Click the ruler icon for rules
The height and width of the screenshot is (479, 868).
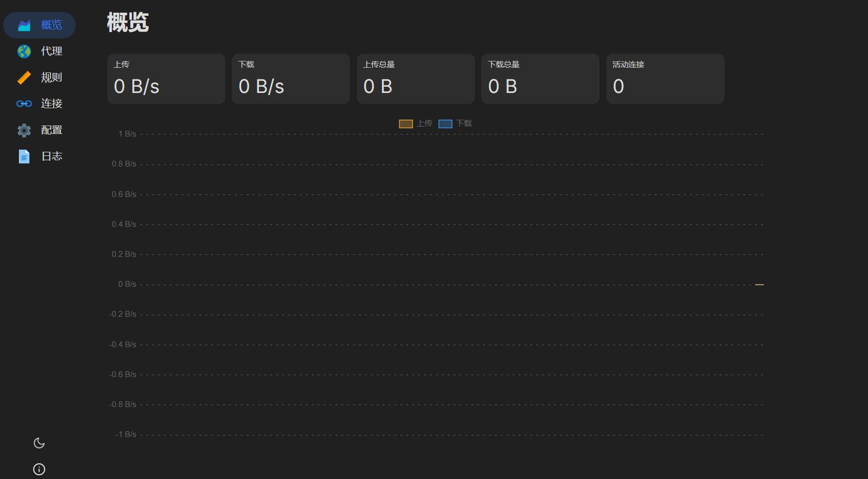pos(24,78)
